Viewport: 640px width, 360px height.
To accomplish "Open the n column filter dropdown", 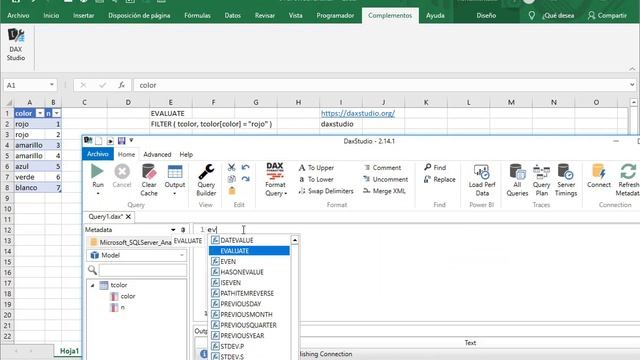I will (57, 113).
